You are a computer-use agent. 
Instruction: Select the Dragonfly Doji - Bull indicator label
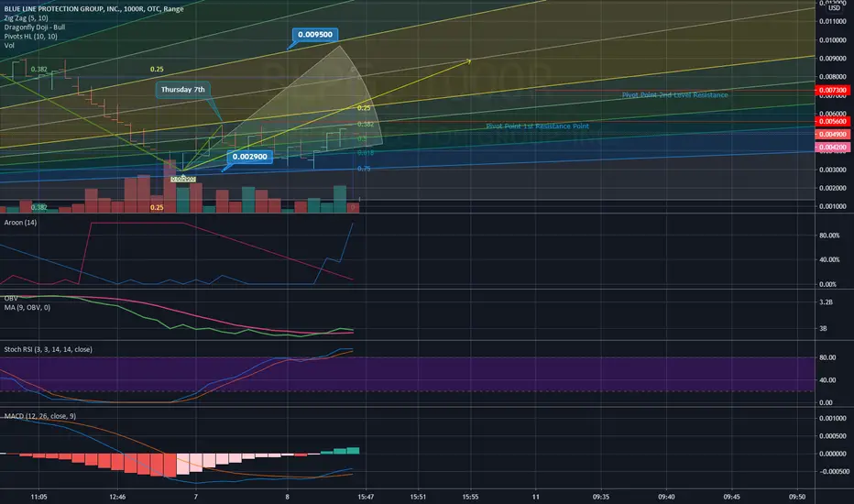click(x=34, y=27)
